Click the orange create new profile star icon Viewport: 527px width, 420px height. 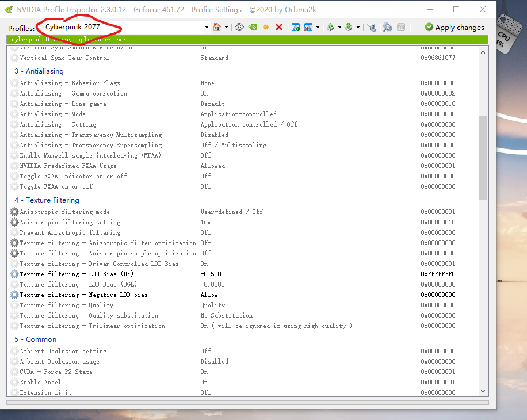tap(266, 27)
